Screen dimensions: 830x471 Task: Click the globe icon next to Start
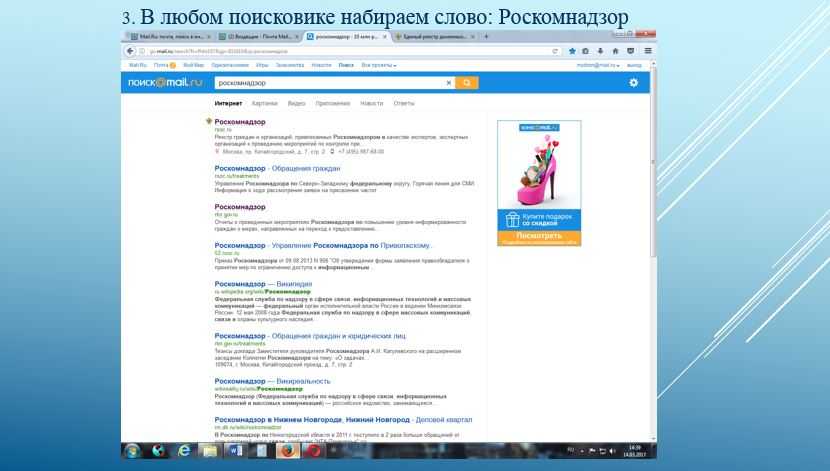pyautogui.click(x=158, y=450)
